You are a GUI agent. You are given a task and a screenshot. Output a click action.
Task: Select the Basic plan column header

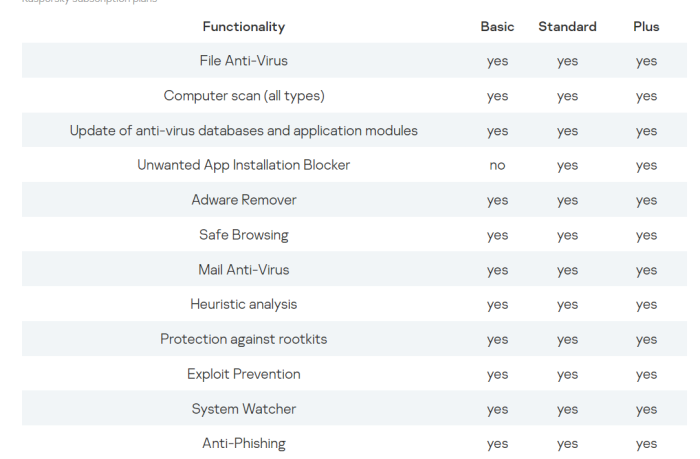pos(497,27)
